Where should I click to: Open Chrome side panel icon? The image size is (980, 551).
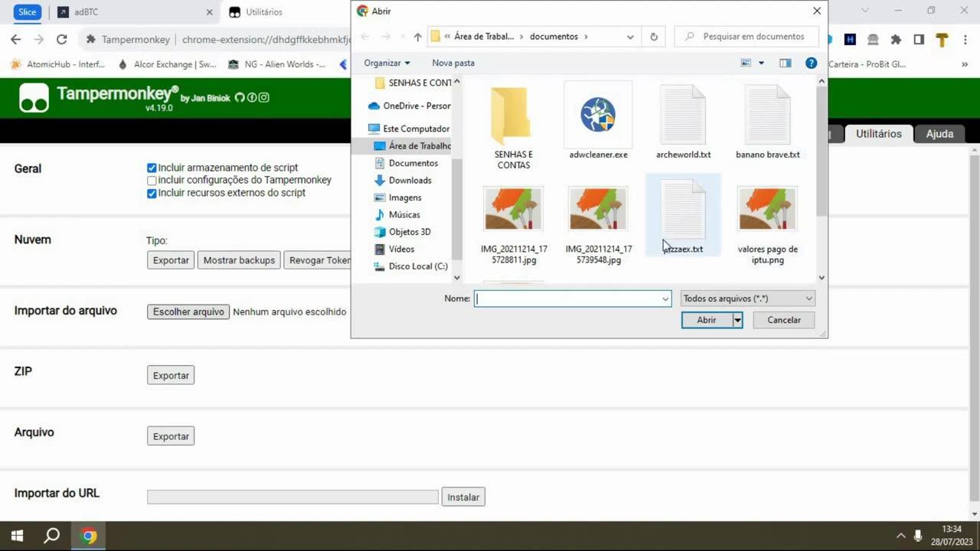click(x=919, y=39)
